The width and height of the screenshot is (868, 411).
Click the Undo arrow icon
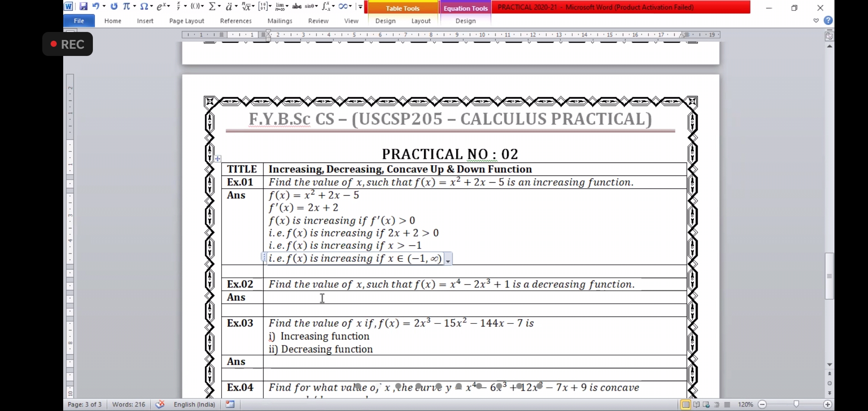[x=96, y=6]
